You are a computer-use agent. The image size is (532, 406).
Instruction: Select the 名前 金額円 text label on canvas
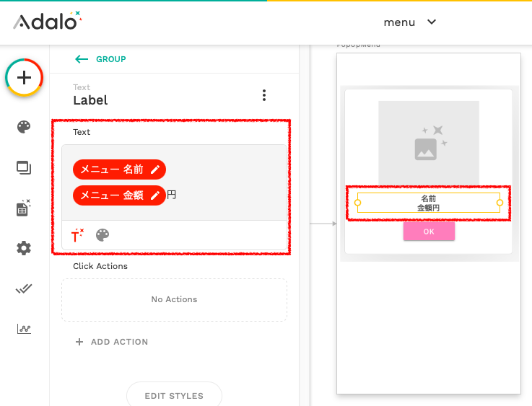click(x=429, y=203)
